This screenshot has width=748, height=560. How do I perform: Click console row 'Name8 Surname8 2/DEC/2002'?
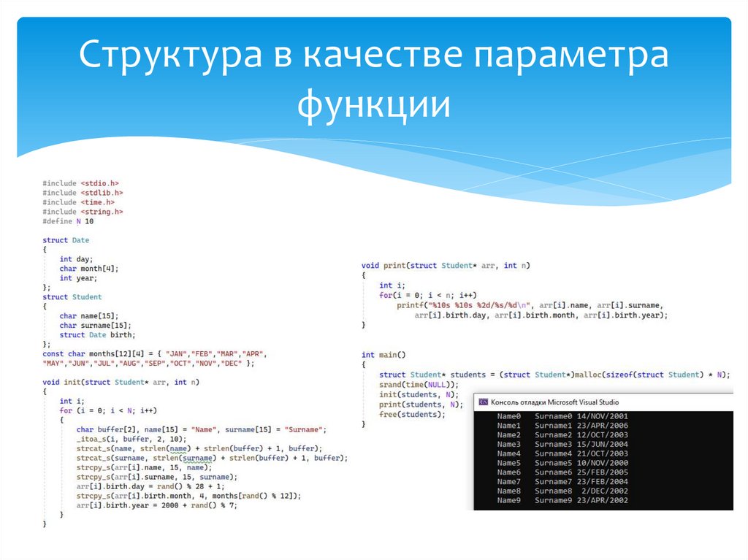[562, 491]
